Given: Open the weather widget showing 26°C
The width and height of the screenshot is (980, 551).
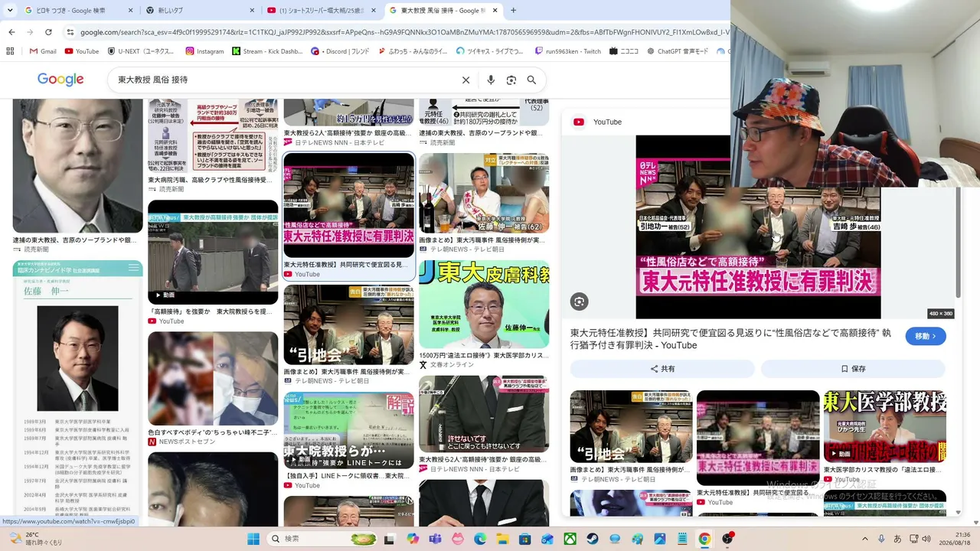Looking at the screenshot, I should tap(34, 539).
